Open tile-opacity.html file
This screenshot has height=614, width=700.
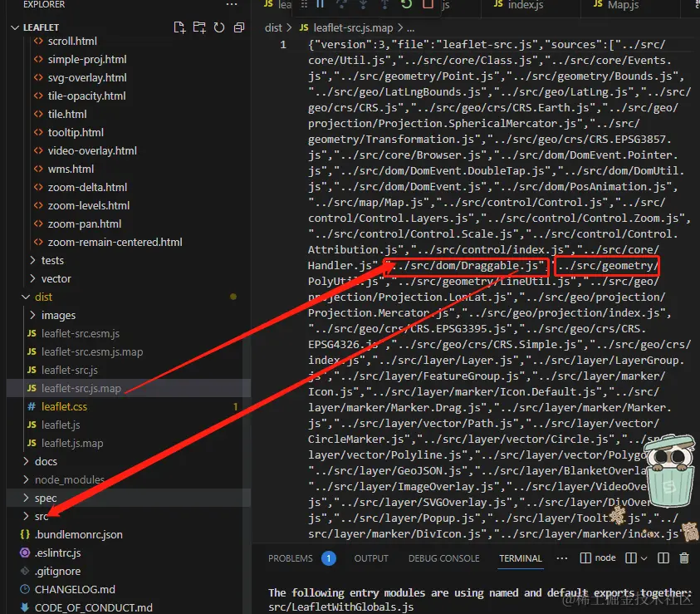[86, 96]
